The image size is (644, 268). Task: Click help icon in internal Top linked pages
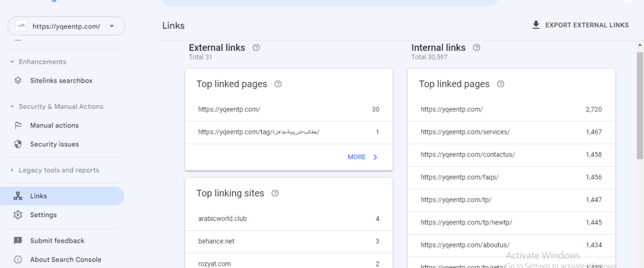[x=501, y=84]
